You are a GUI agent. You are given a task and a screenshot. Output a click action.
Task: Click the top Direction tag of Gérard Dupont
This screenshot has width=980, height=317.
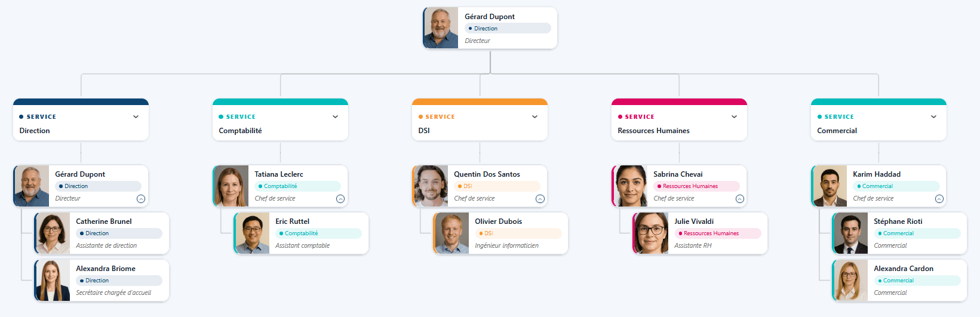[486, 29]
